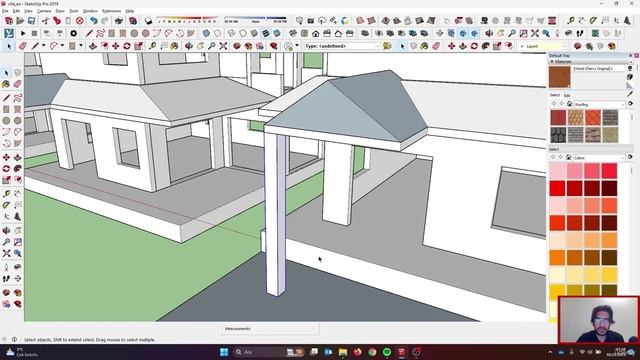Open the Line tool dropdown arrow
Image resolution: width=640 pixels, height=360 pixels.
pos(44,46)
